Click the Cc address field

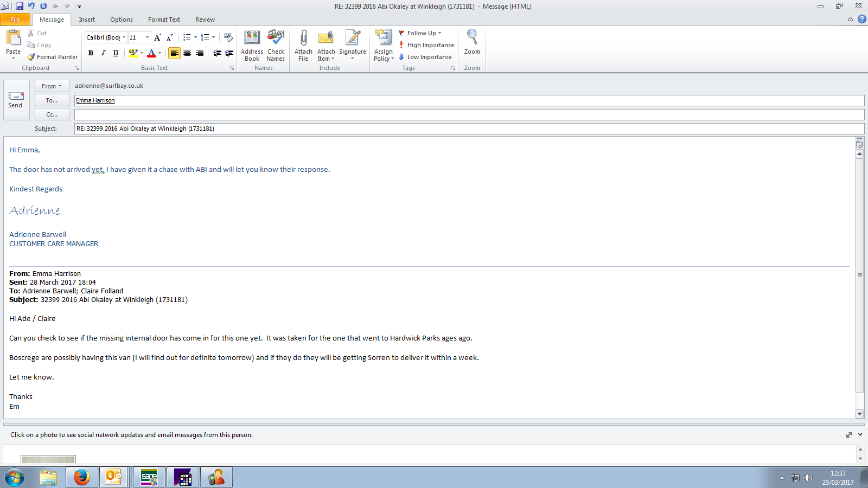[x=469, y=114]
